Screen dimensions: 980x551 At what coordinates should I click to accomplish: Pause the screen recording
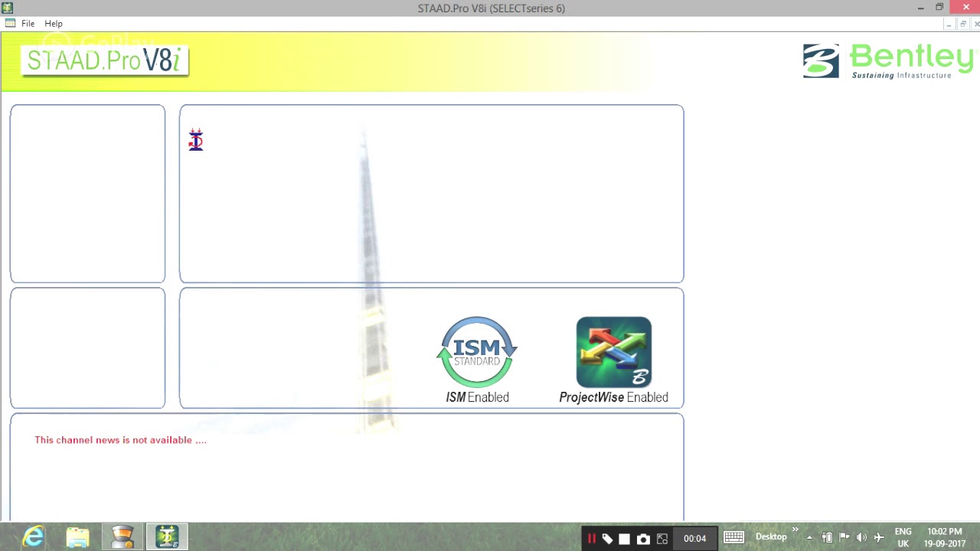(x=591, y=539)
